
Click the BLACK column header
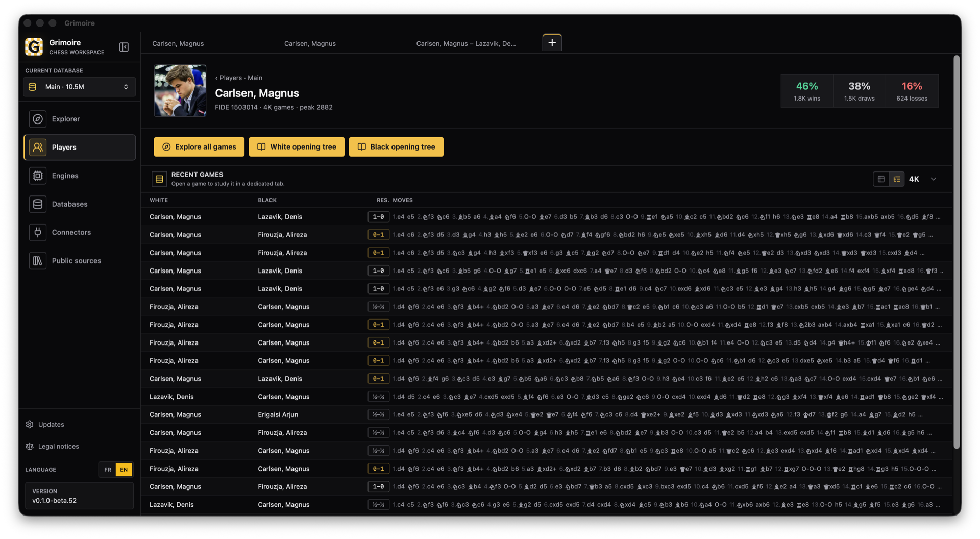267,200
